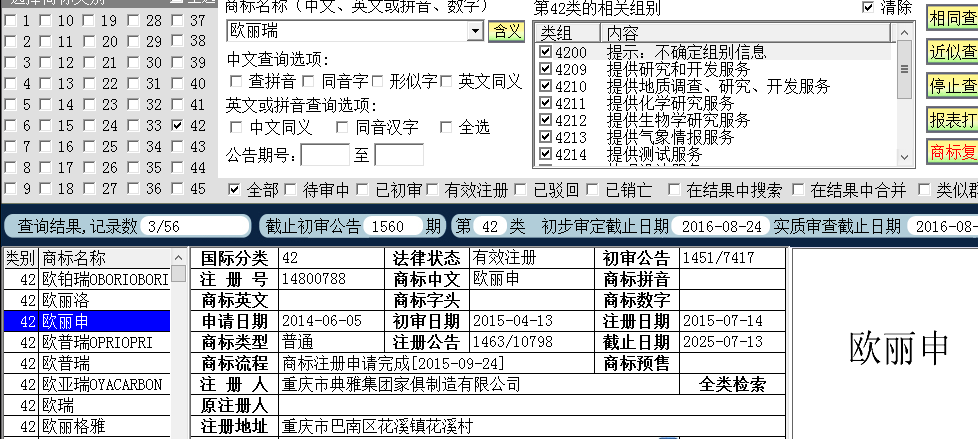The image size is (978, 439).
Task: Check class 9 checkbox
Action: [9, 189]
